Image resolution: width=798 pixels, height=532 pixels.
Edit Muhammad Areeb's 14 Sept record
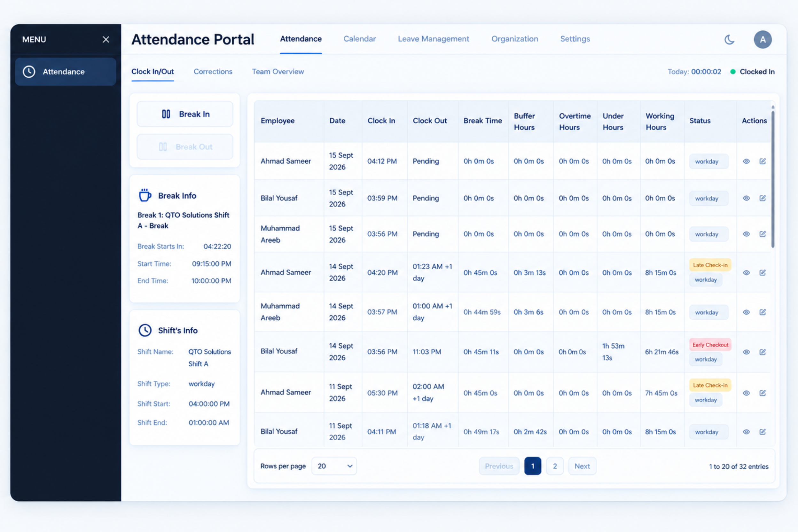click(763, 312)
